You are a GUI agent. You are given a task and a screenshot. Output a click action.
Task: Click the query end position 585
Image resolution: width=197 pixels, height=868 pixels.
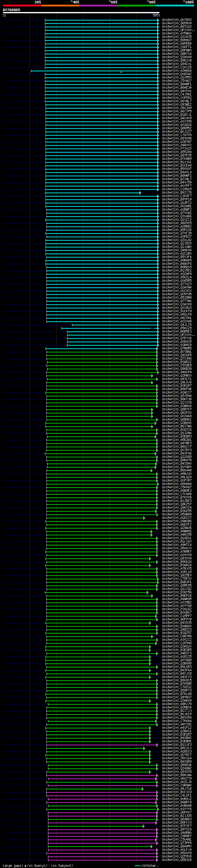tap(155, 15)
